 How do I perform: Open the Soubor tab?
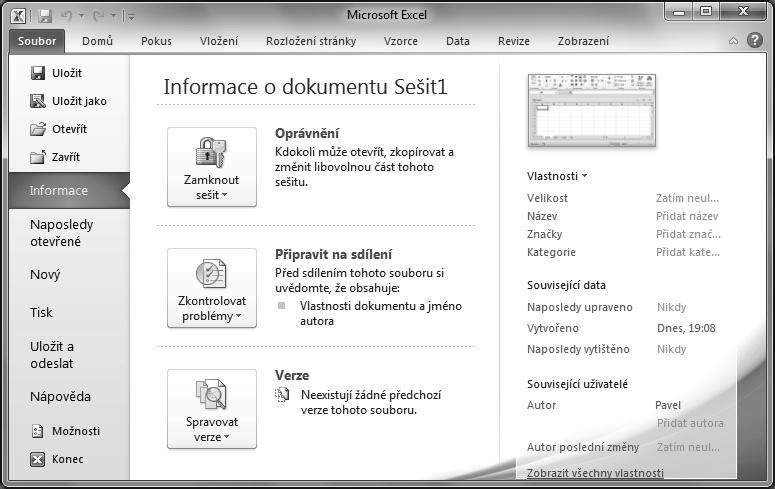37,41
